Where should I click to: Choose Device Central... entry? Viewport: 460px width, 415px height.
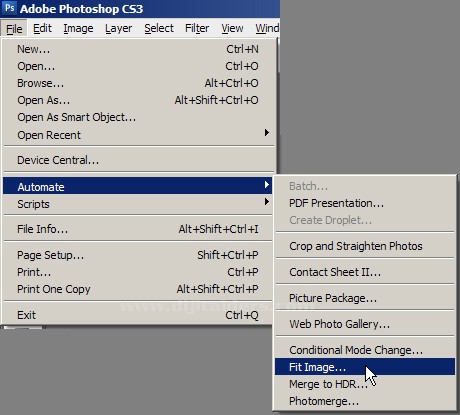point(138,160)
